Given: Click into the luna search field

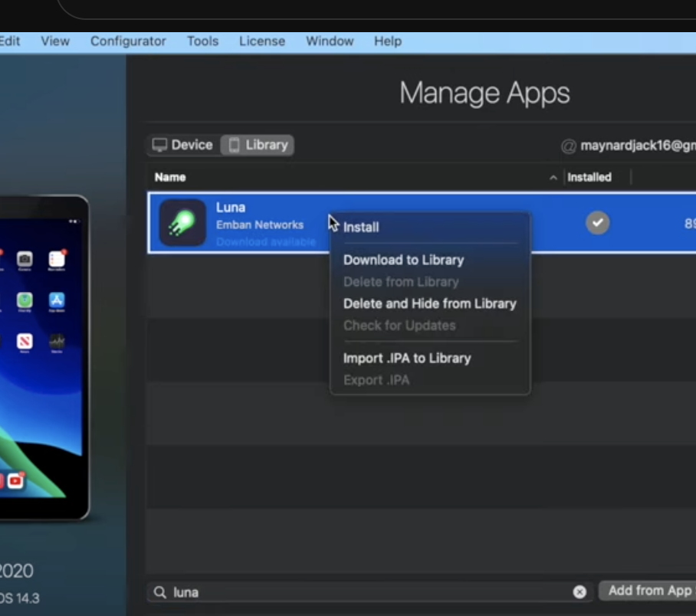Looking at the screenshot, I should pos(368,591).
